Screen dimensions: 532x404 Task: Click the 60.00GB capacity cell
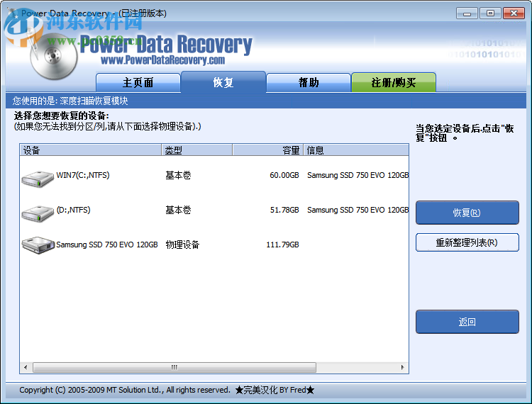284,175
